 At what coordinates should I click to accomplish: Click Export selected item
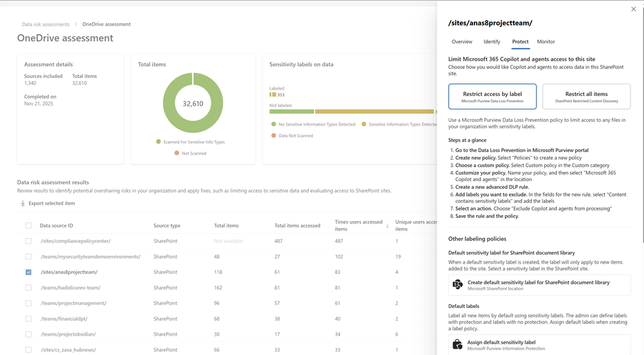[52, 204]
